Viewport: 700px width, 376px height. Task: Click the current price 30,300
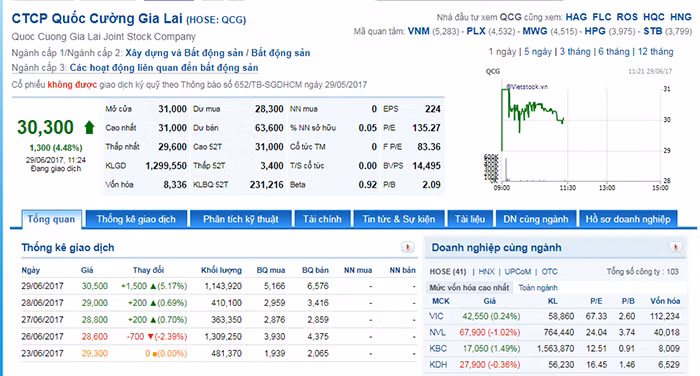click(x=45, y=127)
